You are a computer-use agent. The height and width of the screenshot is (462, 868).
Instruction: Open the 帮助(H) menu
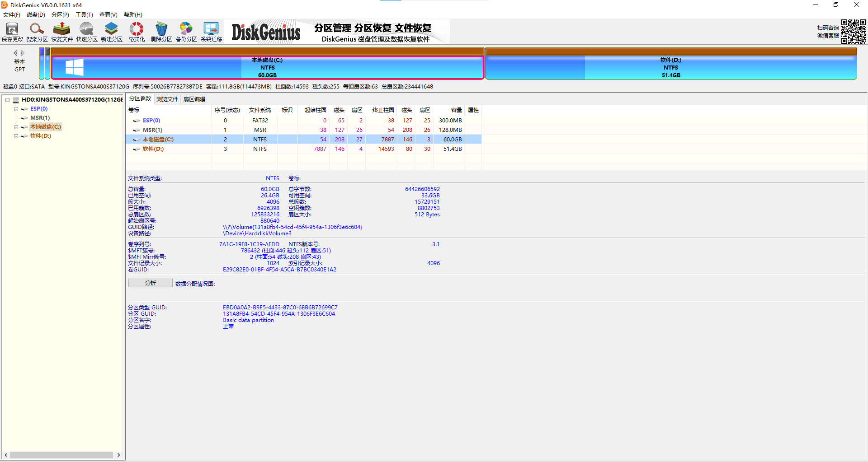coord(133,15)
